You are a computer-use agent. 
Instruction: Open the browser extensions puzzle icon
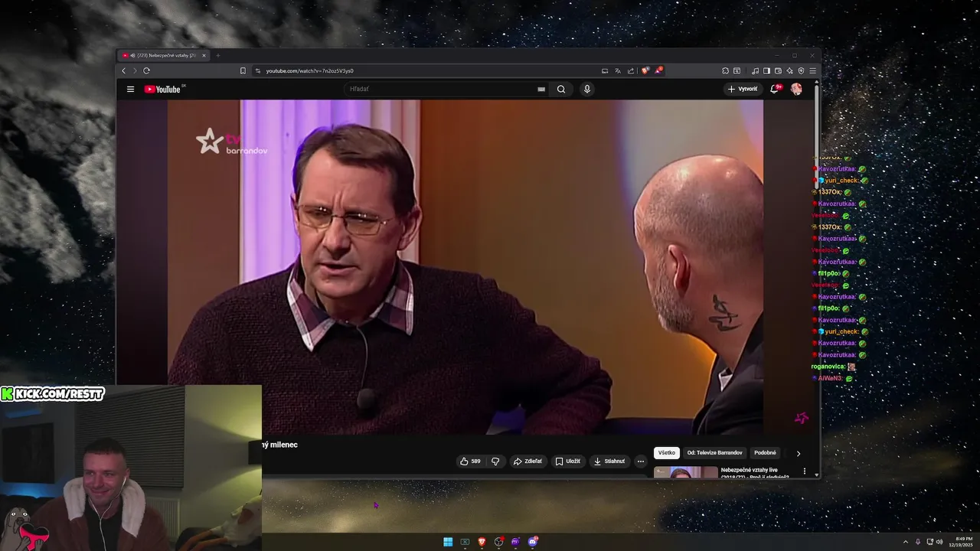click(725, 70)
